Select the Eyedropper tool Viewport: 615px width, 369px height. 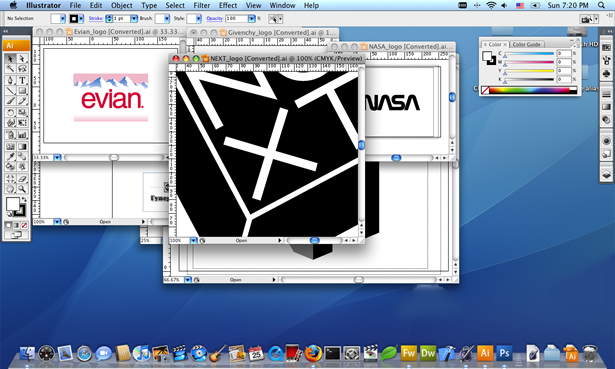[10, 157]
